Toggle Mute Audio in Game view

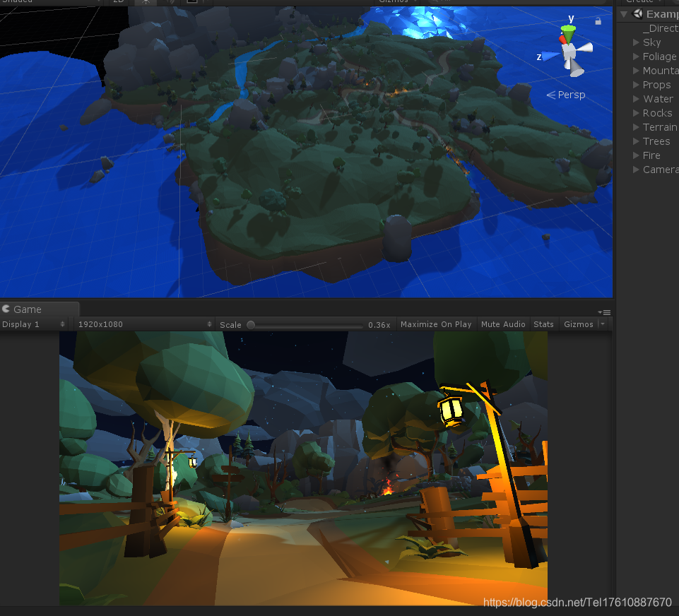point(503,324)
